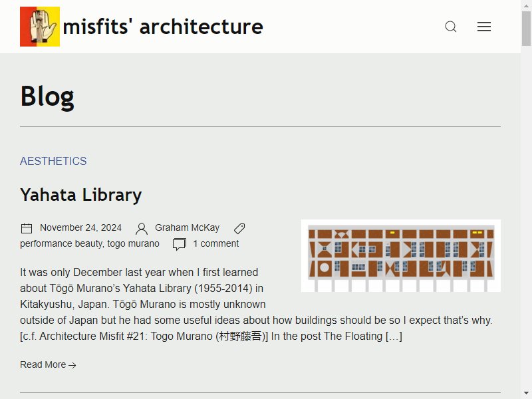The image size is (532, 399).
Task: Open the hamburger navigation menu
Action: coord(484,27)
